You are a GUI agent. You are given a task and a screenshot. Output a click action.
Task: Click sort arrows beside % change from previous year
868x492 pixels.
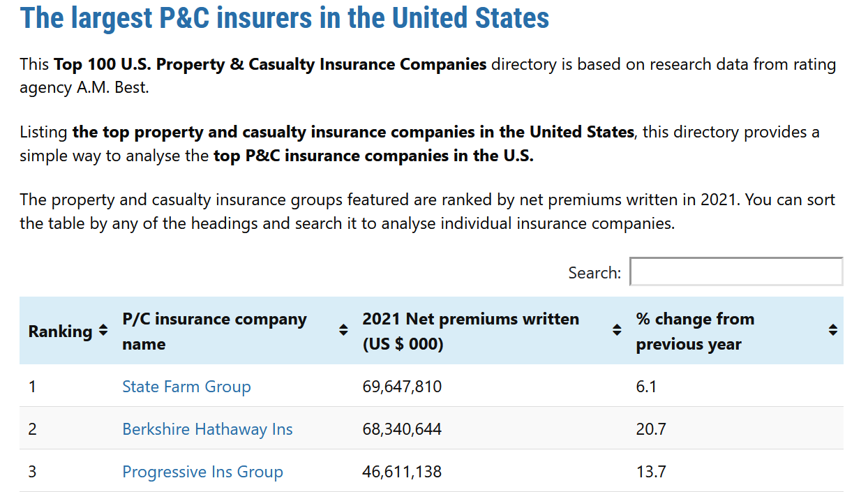pos(833,331)
